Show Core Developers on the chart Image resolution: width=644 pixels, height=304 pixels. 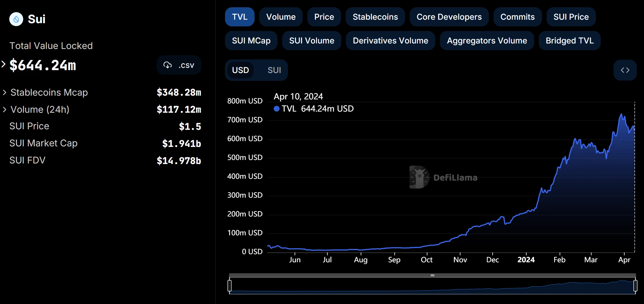click(449, 17)
